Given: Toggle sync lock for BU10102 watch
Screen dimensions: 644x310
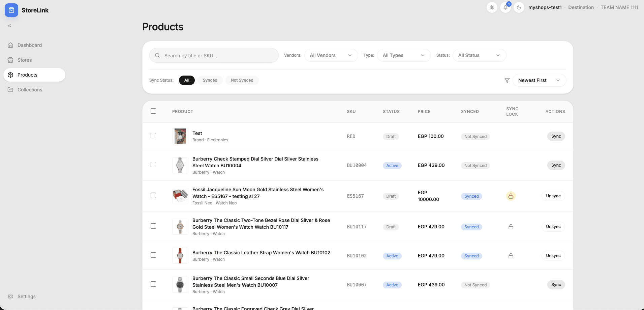Looking at the screenshot, I should (511, 256).
